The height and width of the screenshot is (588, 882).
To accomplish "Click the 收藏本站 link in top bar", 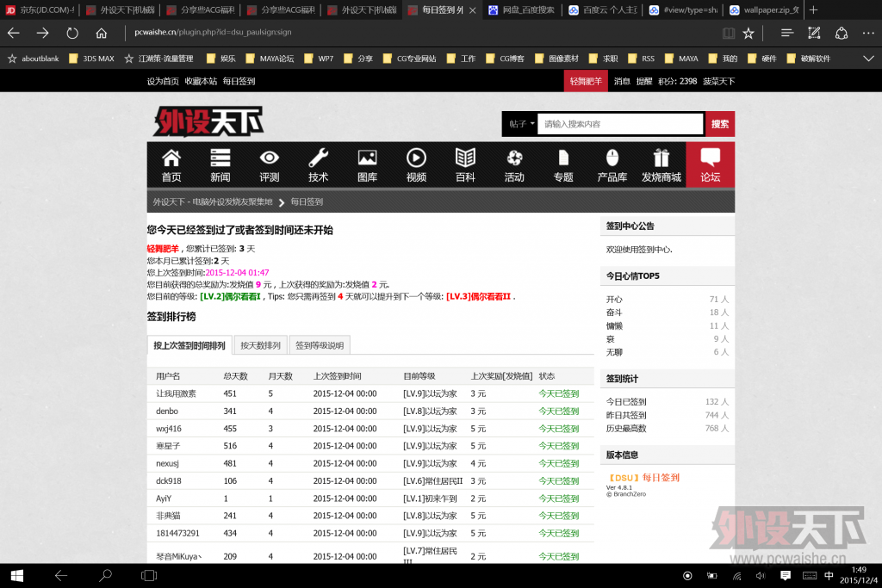I will click(201, 81).
